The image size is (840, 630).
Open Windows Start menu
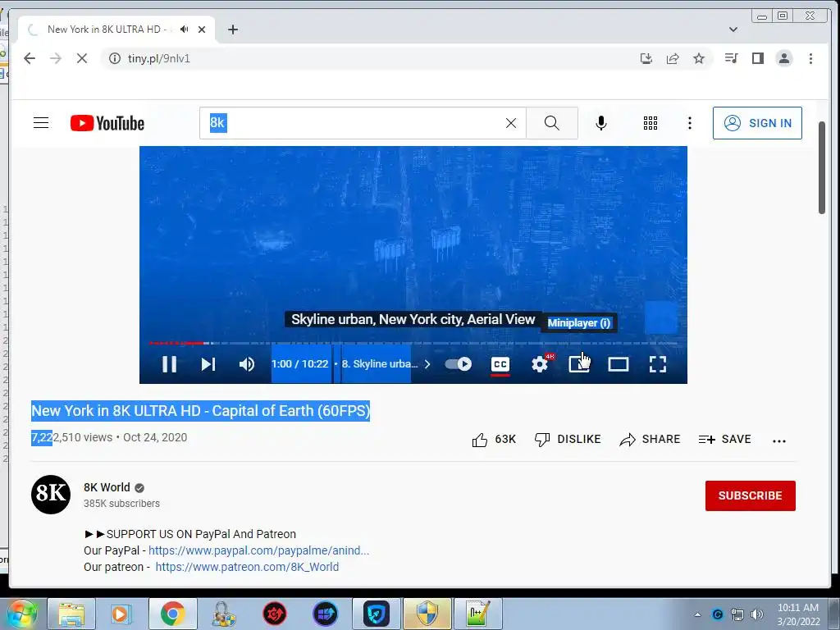point(21,614)
